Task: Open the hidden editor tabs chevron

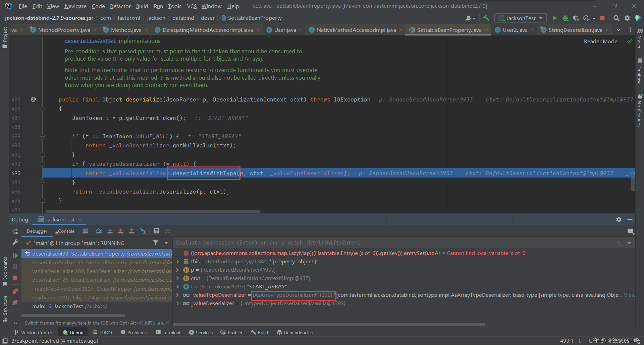Action: [x=619, y=30]
